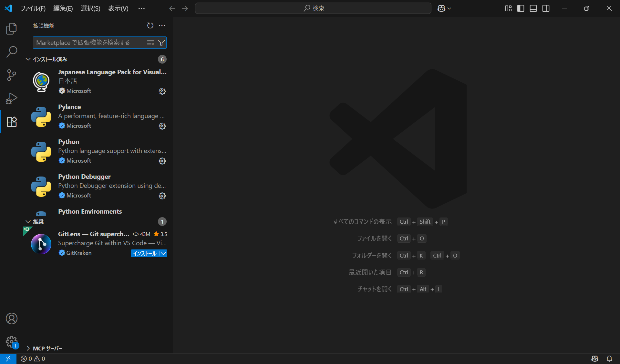Click the VS Code logo in title bar
620x364 pixels.
(8, 8)
